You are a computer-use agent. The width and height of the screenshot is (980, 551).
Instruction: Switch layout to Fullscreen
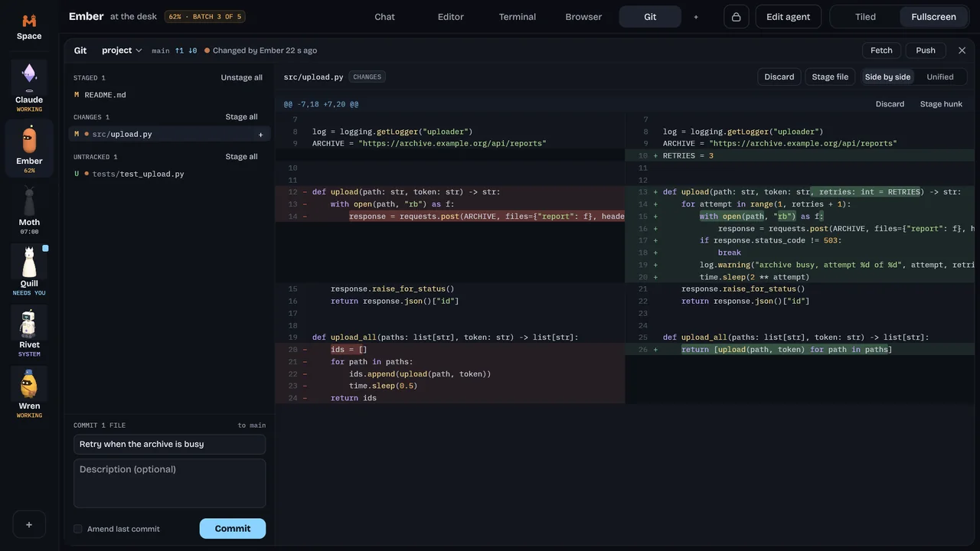[933, 17]
